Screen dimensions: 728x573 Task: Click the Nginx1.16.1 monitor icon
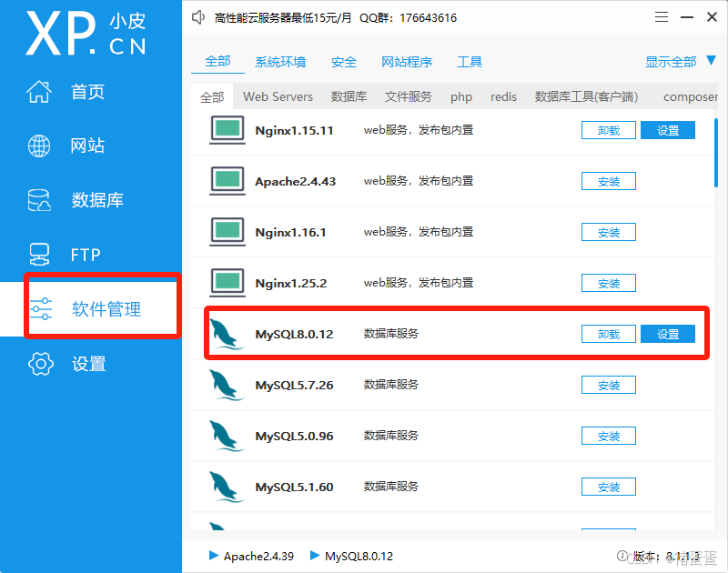click(x=227, y=232)
